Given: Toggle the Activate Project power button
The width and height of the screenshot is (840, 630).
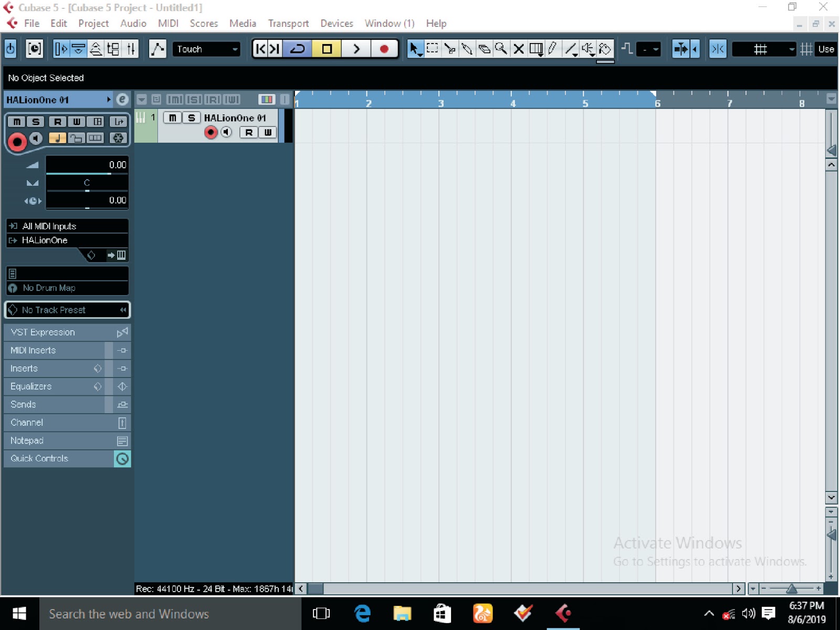Looking at the screenshot, I should pos(10,49).
